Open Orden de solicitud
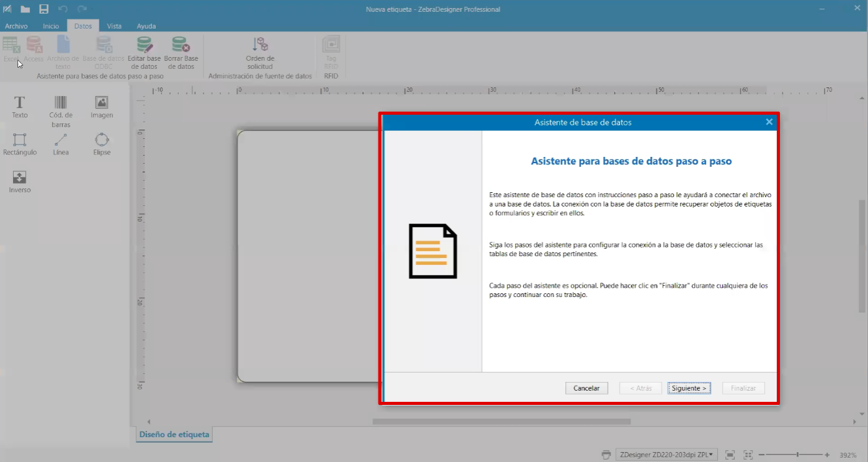The image size is (868, 462). (x=260, y=53)
